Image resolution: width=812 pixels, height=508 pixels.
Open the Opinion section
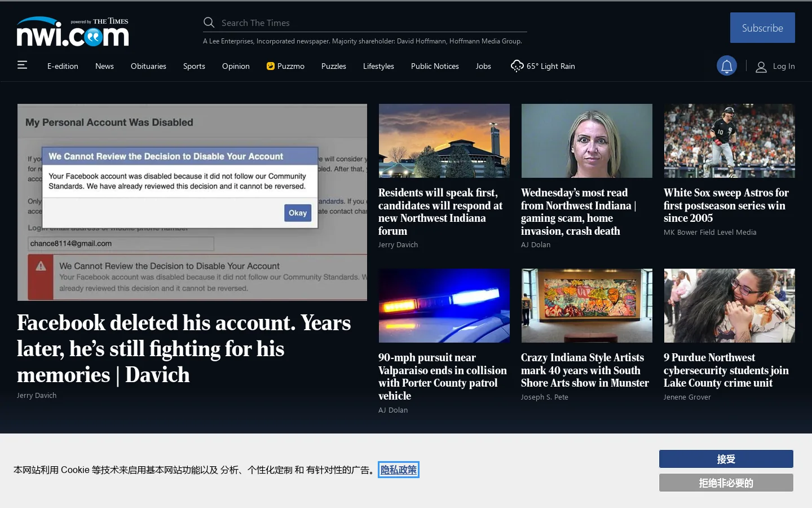(x=236, y=66)
